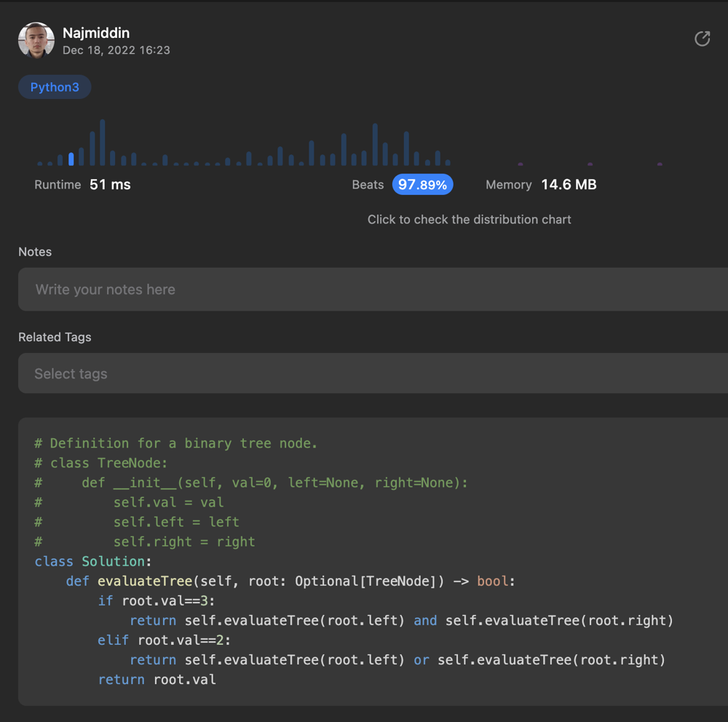Click the 97.89% beats badge

(422, 185)
